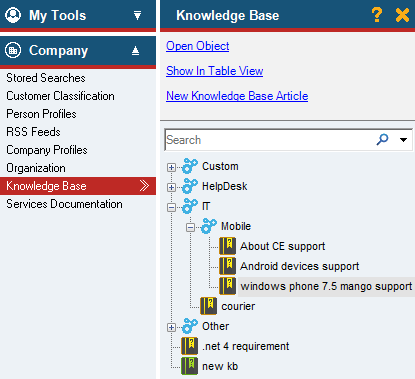
Task: Expand the Other tree node
Action: tap(171, 327)
